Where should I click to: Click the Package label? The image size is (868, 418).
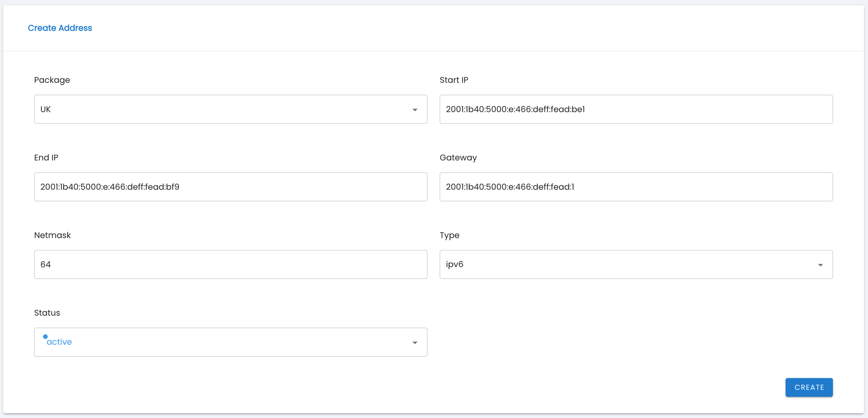click(52, 80)
